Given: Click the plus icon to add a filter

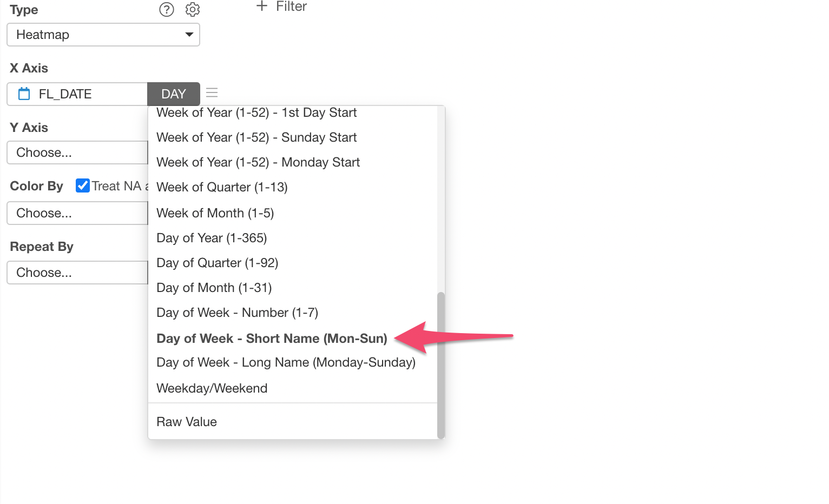Looking at the screenshot, I should [262, 6].
